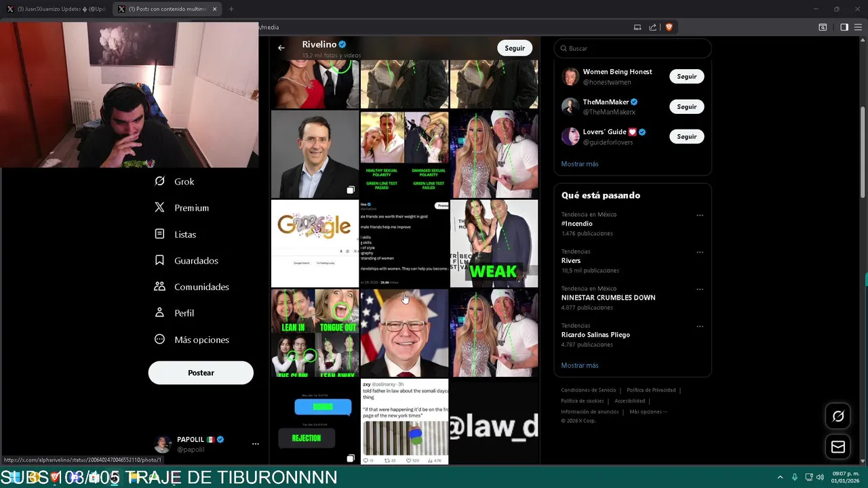This screenshot has height=488, width=868.
Task: Close the Posts con contenido multimedia tab
Action: pos(215,9)
